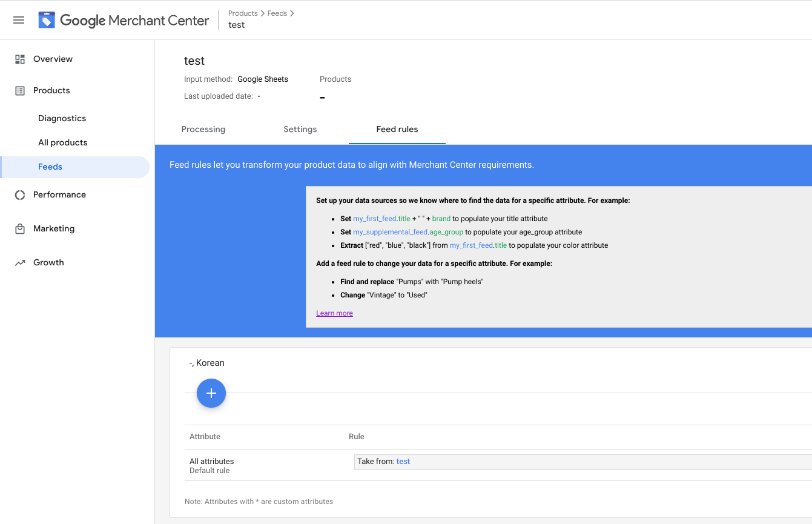Open Products section in the sidebar
Screen dimensions: 812x524
point(51,90)
